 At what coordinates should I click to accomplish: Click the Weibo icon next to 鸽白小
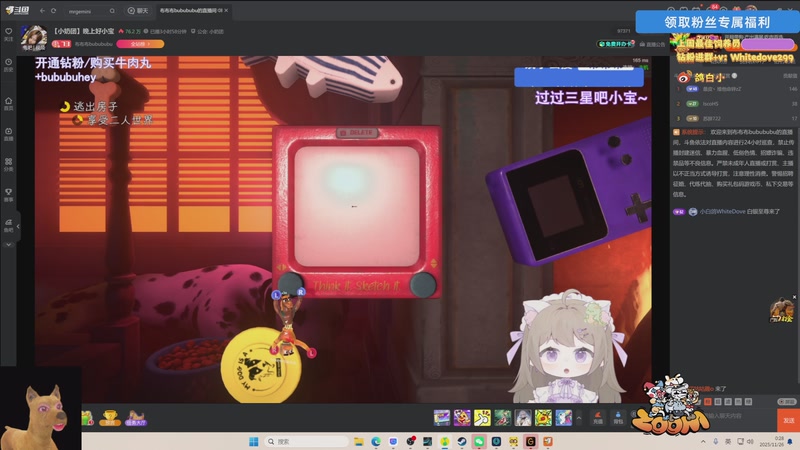684,78
